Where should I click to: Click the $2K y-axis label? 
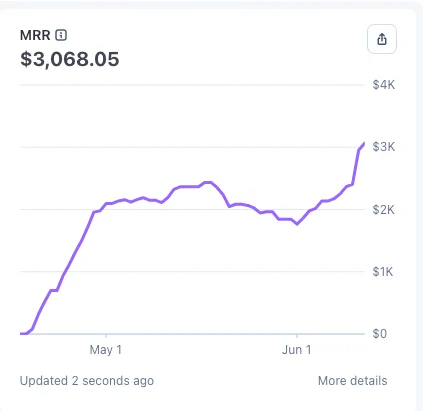click(384, 210)
